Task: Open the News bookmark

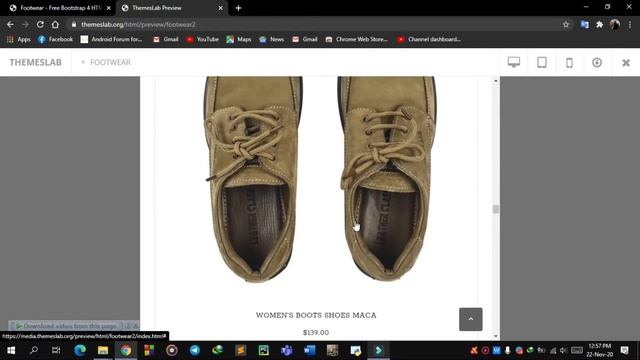Action: click(271, 39)
